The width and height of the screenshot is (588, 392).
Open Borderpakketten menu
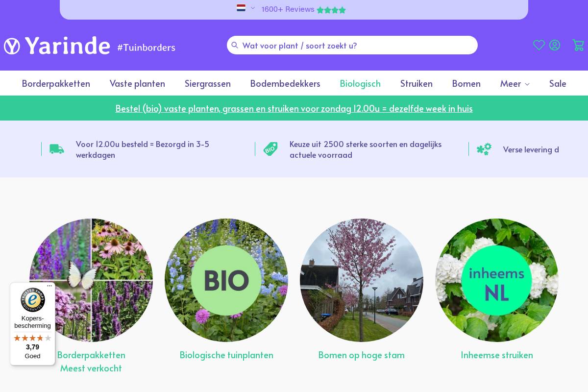click(x=56, y=83)
